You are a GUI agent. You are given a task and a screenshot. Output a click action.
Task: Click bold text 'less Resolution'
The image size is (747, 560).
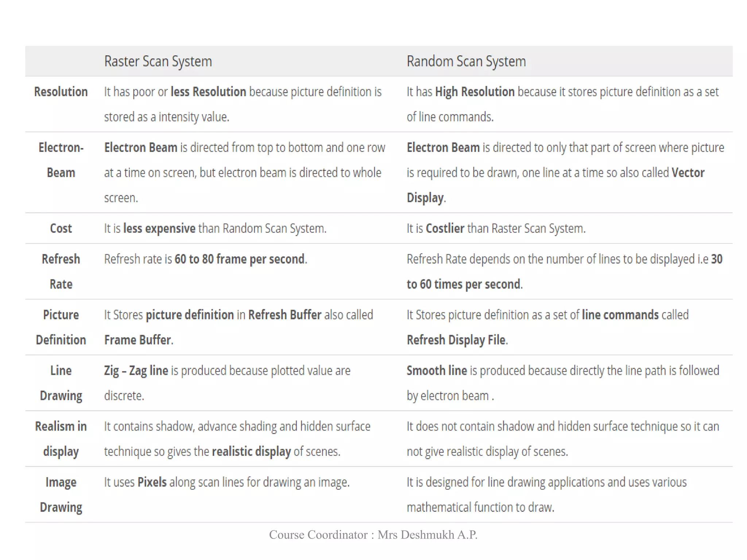pyautogui.click(x=208, y=92)
